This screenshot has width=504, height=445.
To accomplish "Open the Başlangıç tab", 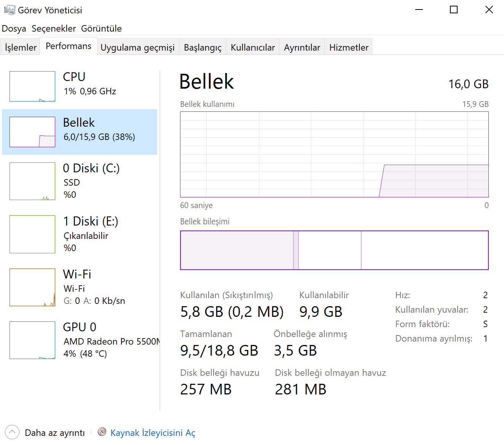I will (x=203, y=47).
